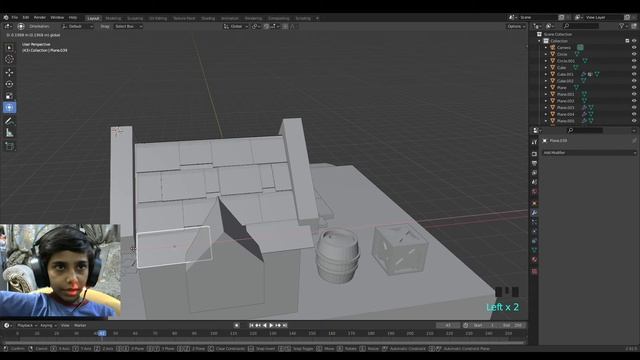The width and height of the screenshot is (640, 360).
Task: Hide the Circle object in outliner
Action: (634, 54)
